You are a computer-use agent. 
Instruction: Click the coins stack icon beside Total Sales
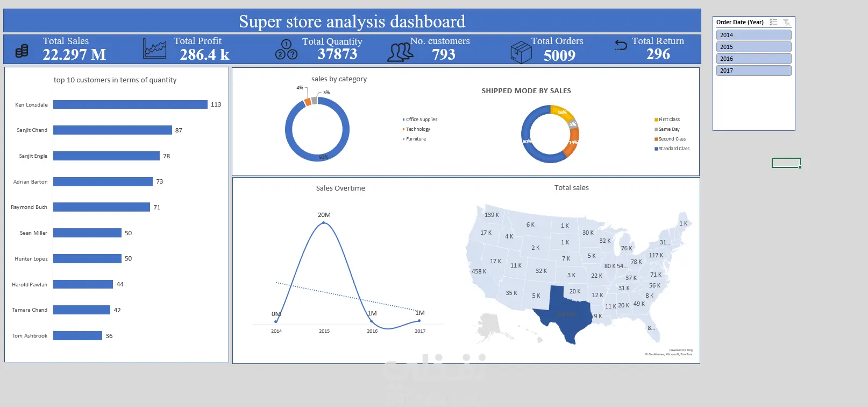click(22, 51)
